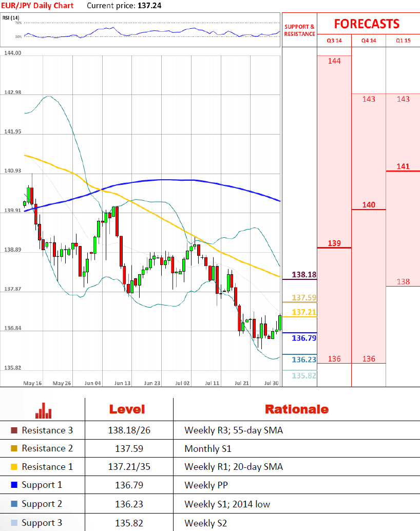Click the Support 2 row label

tap(42, 504)
